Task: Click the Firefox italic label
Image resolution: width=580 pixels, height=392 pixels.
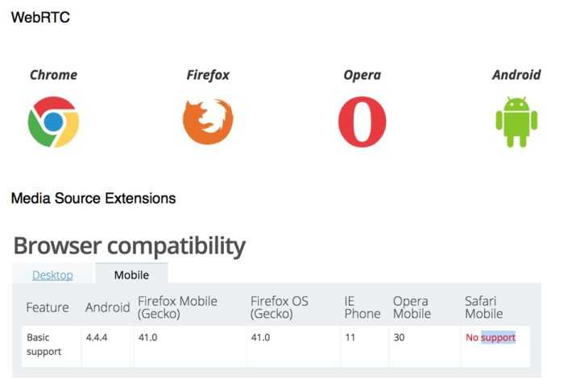Action: coord(208,75)
